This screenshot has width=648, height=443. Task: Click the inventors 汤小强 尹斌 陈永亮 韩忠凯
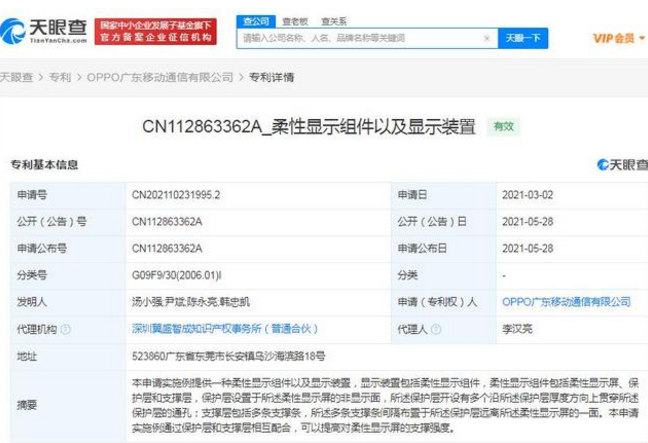191,302
